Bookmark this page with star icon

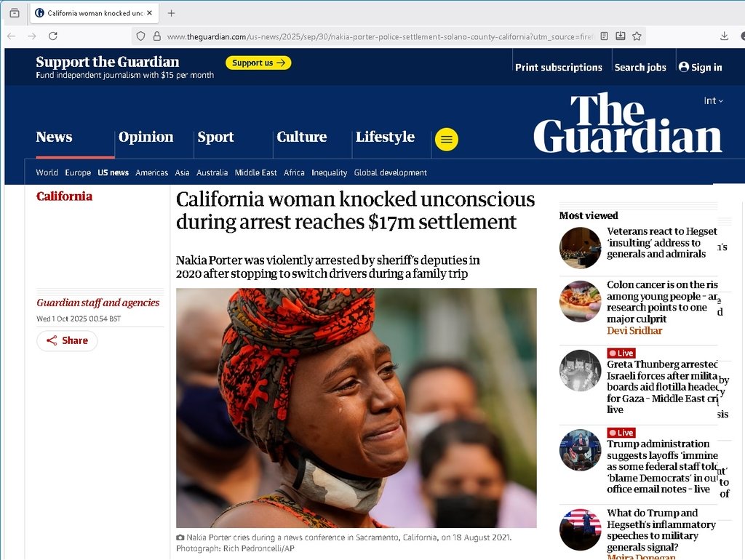637,36
